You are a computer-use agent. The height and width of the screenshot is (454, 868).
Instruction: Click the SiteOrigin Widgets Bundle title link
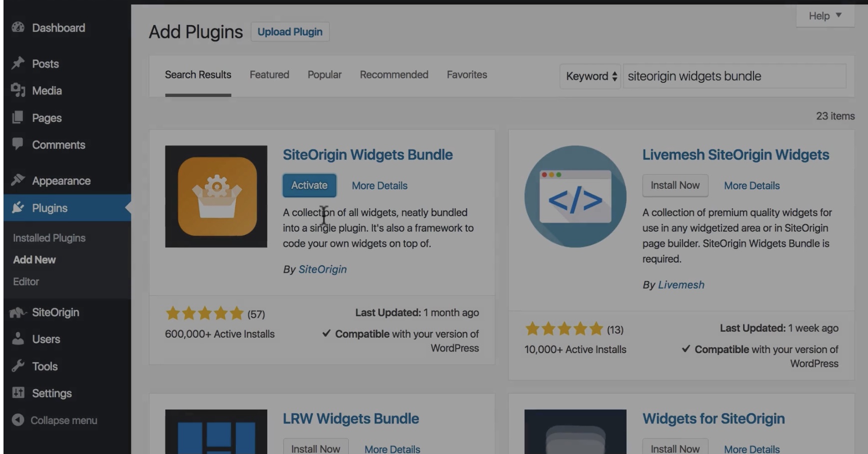[x=368, y=155]
